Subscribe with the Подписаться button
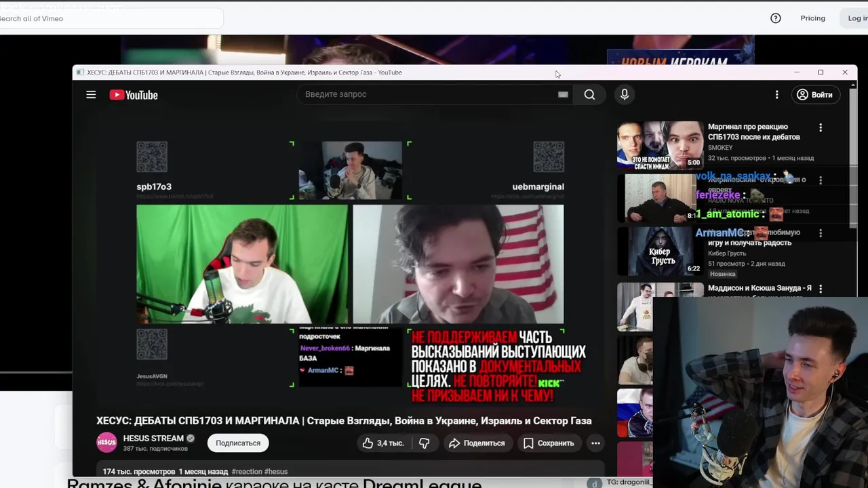 (x=238, y=443)
